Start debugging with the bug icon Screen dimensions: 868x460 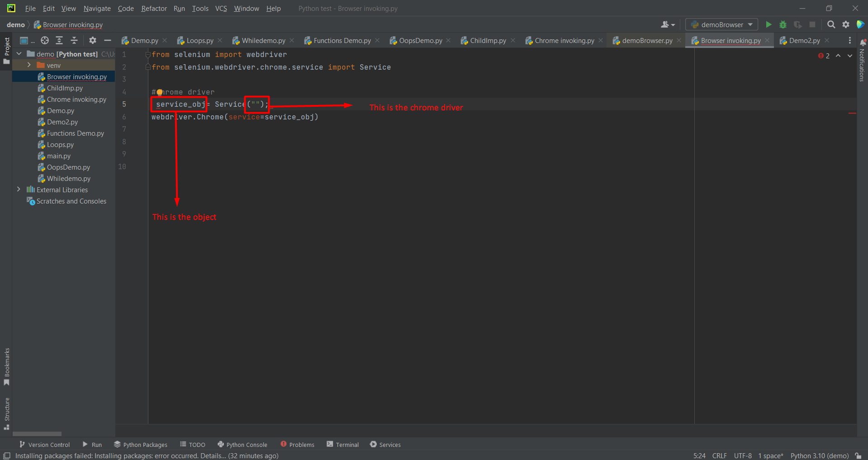click(783, 24)
